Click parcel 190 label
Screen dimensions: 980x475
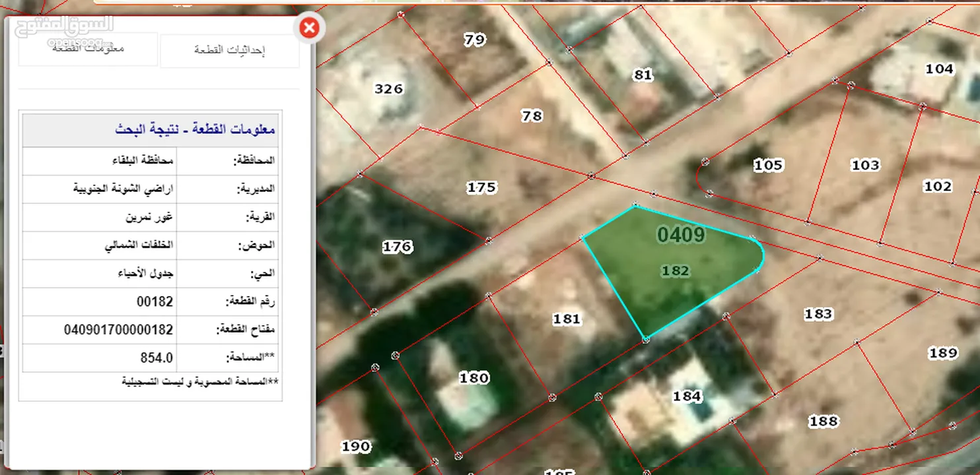(x=356, y=447)
